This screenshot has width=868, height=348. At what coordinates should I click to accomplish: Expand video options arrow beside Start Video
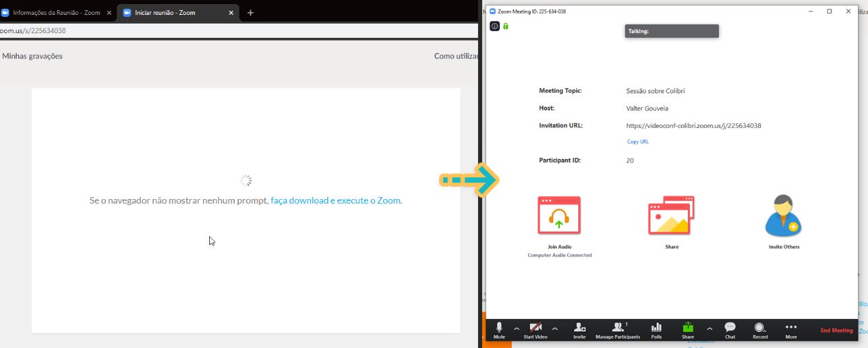pos(555,329)
